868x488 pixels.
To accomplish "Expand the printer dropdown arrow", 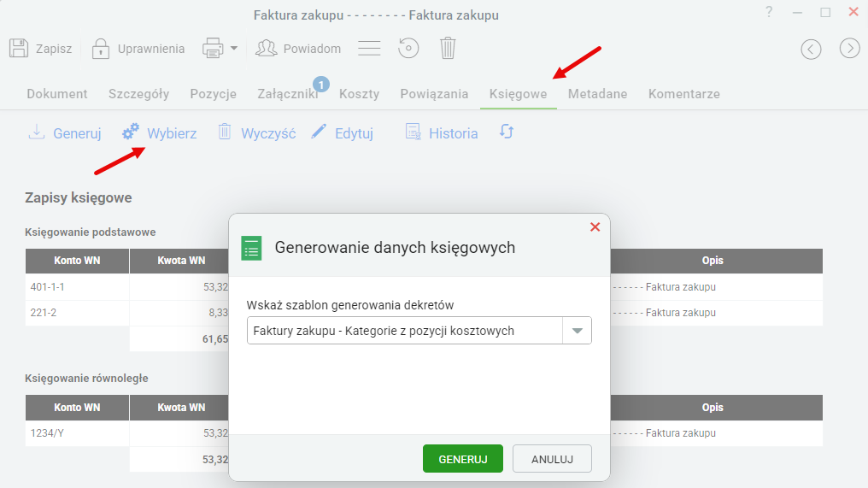I will [234, 48].
